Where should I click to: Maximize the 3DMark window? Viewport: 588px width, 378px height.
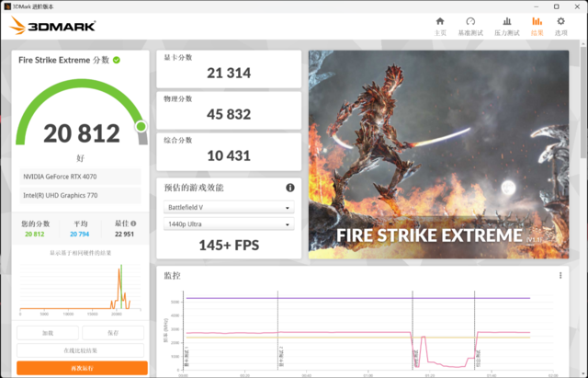tap(557, 6)
